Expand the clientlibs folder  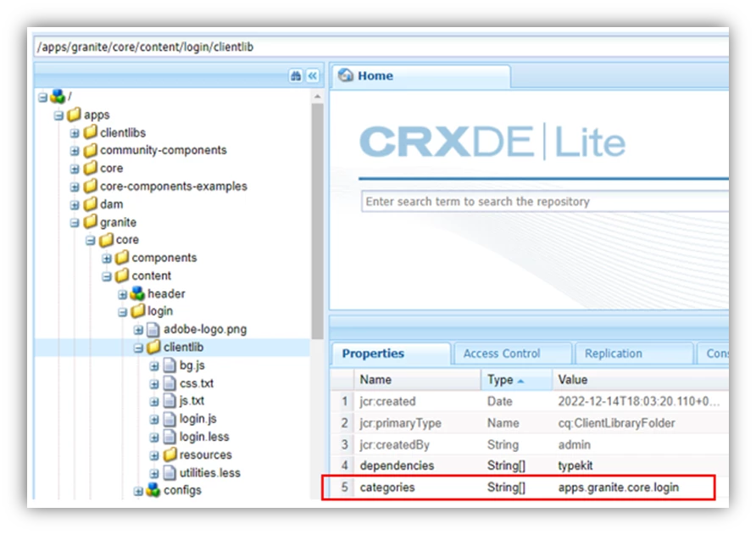pos(75,133)
